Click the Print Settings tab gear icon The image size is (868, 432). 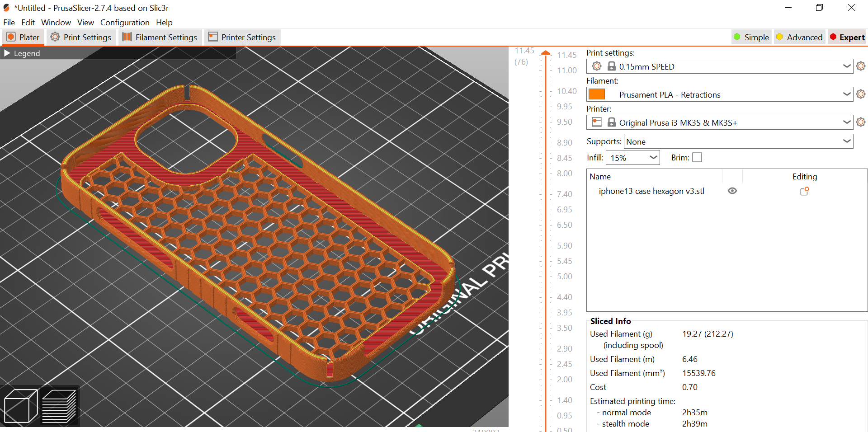(x=55, y=37)
